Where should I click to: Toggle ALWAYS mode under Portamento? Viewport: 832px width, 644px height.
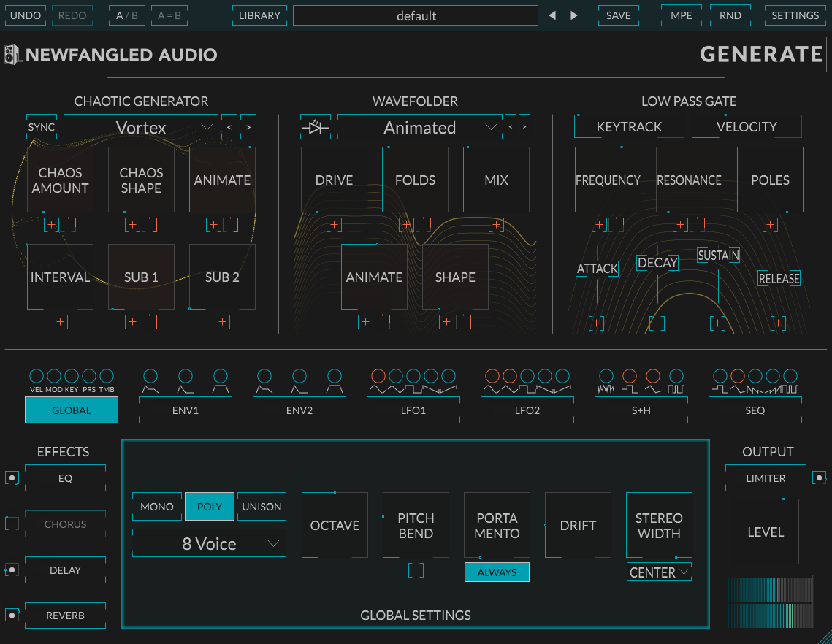point(497,572)
